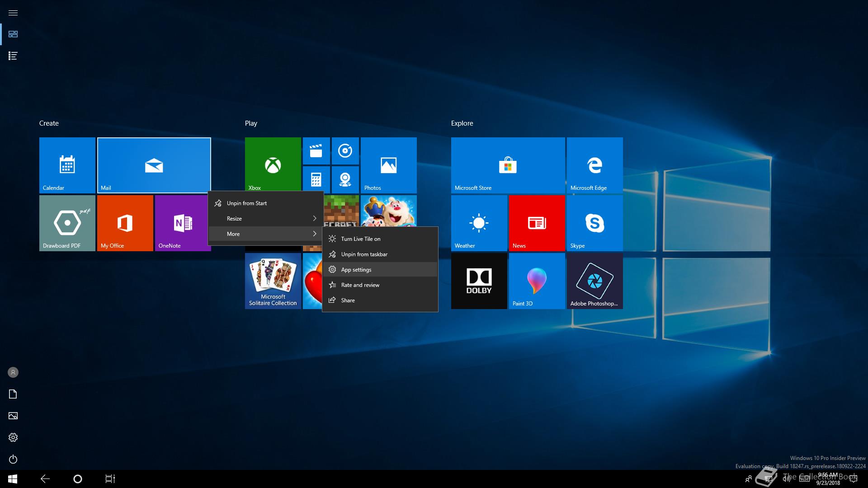Screen dimensions: 868x488
Task: Choose Turn Live Tile on
Action: (x=380, y=239)
